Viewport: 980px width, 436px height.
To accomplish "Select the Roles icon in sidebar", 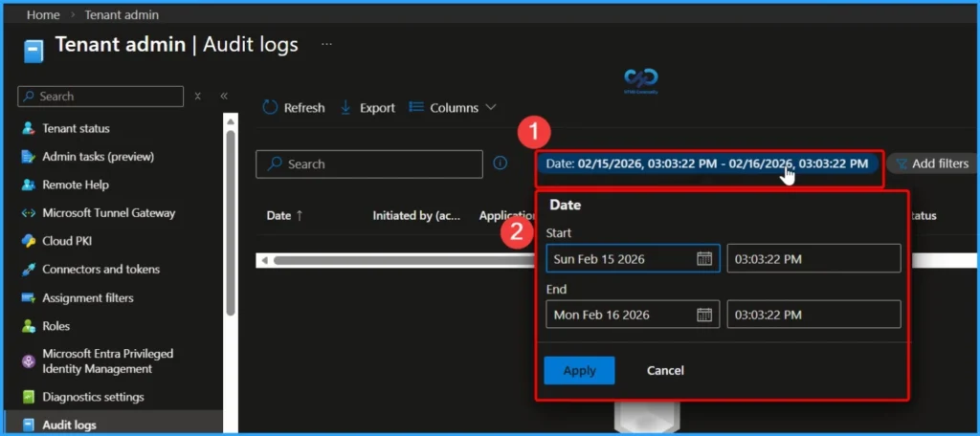I will [x=28, y=326].
